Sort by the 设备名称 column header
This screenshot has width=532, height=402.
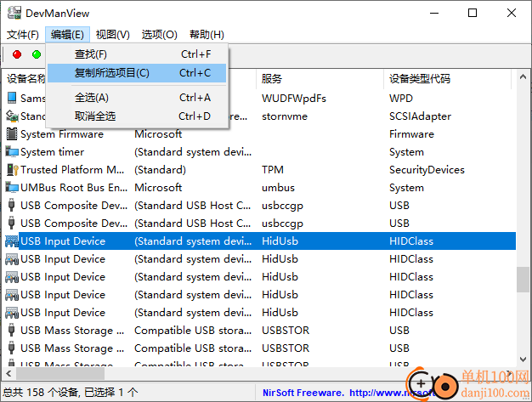pos(25,79)
